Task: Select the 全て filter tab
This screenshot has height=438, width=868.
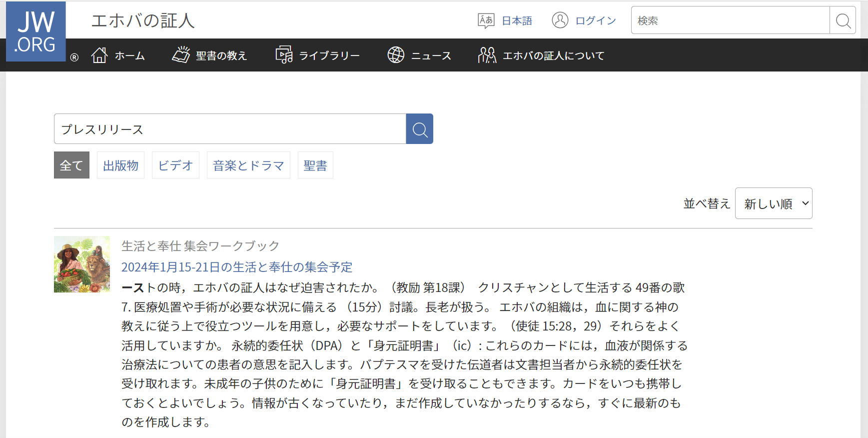Action: point(71,165)
